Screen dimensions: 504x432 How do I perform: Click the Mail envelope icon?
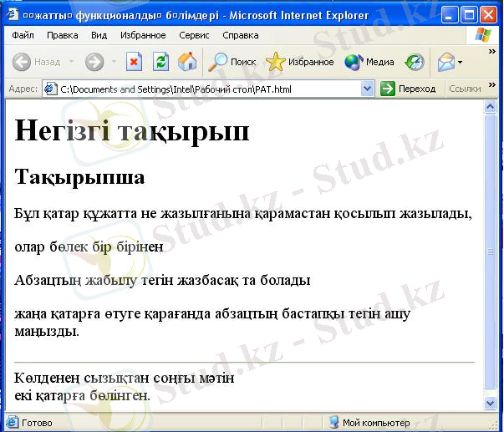click(x=446, y=62)
